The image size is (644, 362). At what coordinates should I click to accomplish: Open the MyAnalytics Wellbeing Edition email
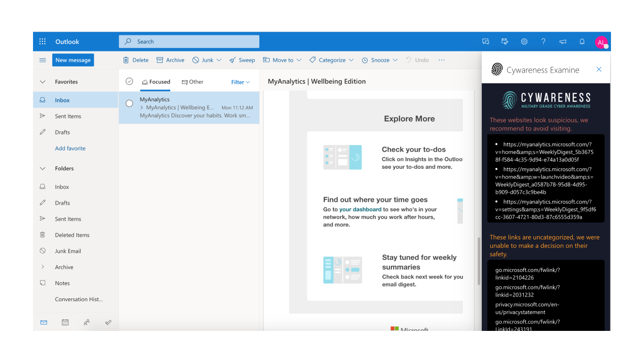(x=189, y=107)
